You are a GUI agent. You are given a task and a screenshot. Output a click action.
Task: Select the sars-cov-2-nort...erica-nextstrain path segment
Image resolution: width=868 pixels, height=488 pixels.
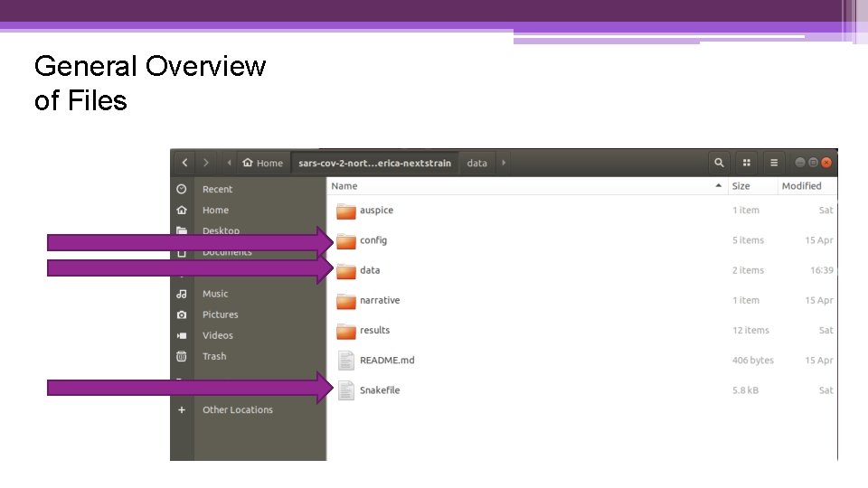[x=374, y=163]
